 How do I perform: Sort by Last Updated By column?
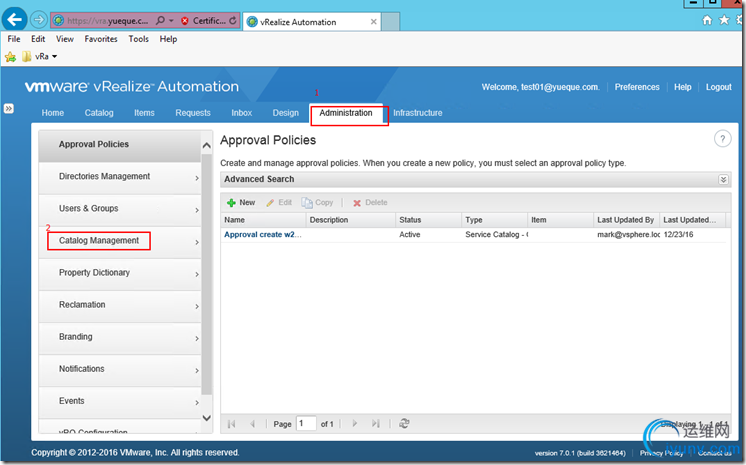626,220
